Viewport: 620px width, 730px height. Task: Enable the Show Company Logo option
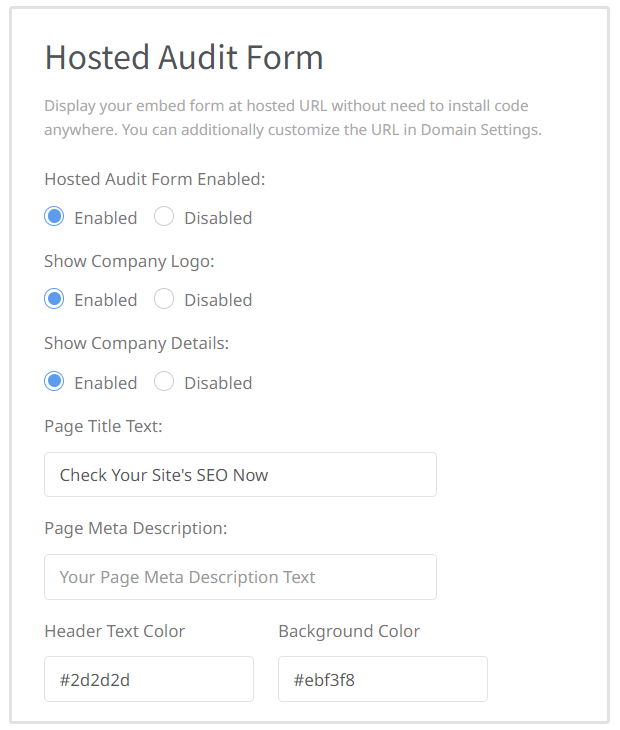55,299
